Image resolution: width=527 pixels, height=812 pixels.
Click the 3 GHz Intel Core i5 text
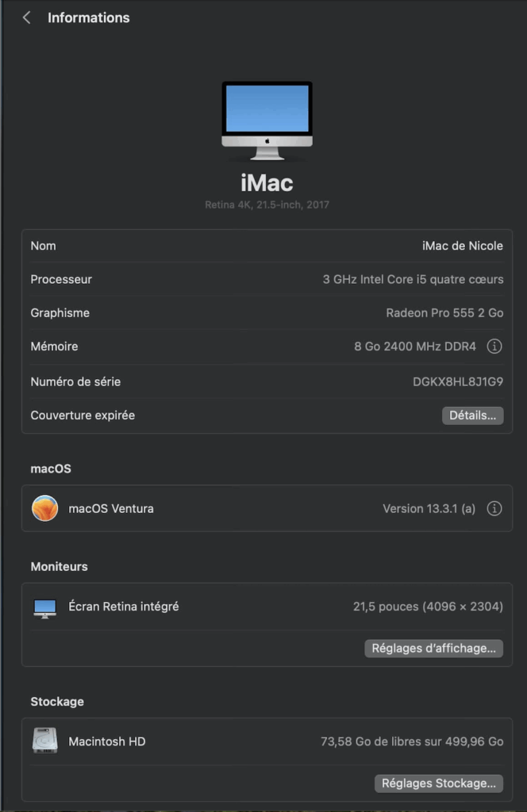[413, 279]
